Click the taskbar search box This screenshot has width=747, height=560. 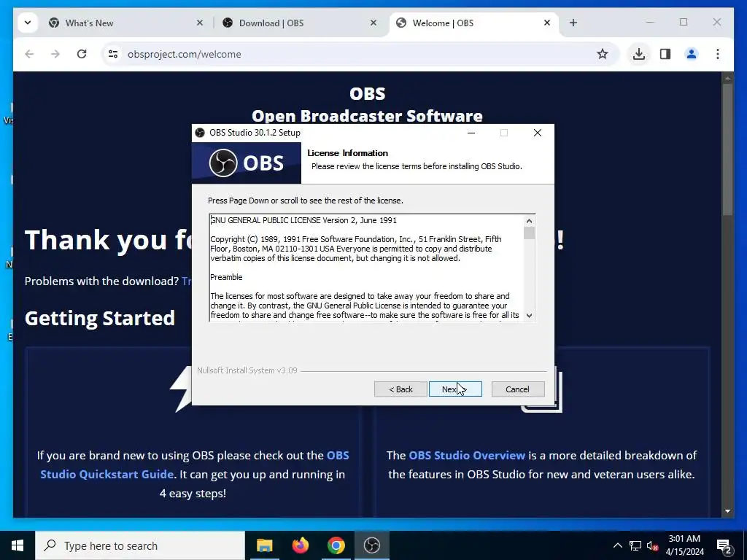coord(140,545)
